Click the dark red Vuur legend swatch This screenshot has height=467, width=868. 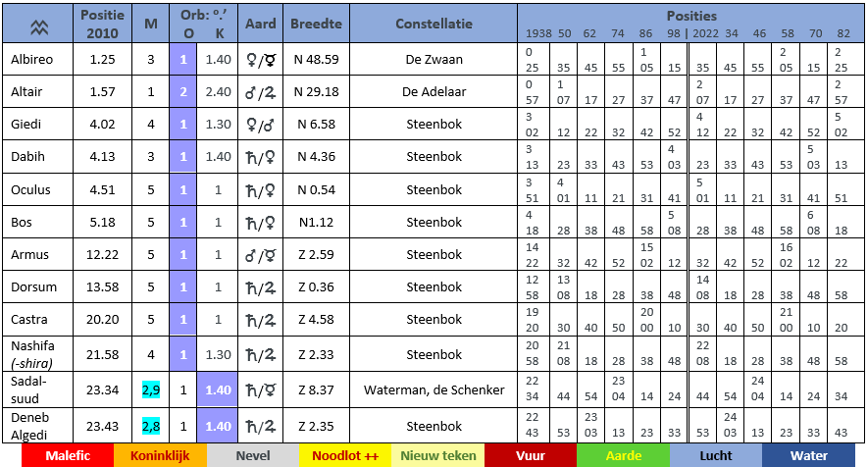pos(531,455)
